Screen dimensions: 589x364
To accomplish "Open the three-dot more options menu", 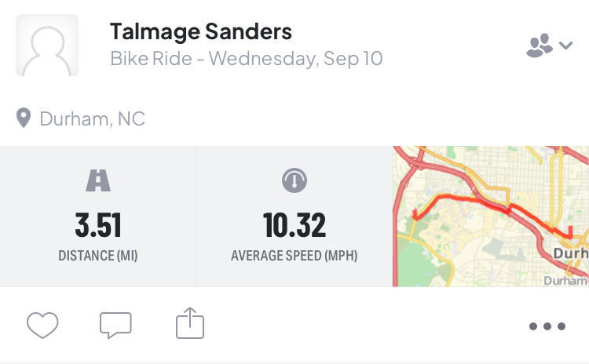I will (x=547, y=326).
